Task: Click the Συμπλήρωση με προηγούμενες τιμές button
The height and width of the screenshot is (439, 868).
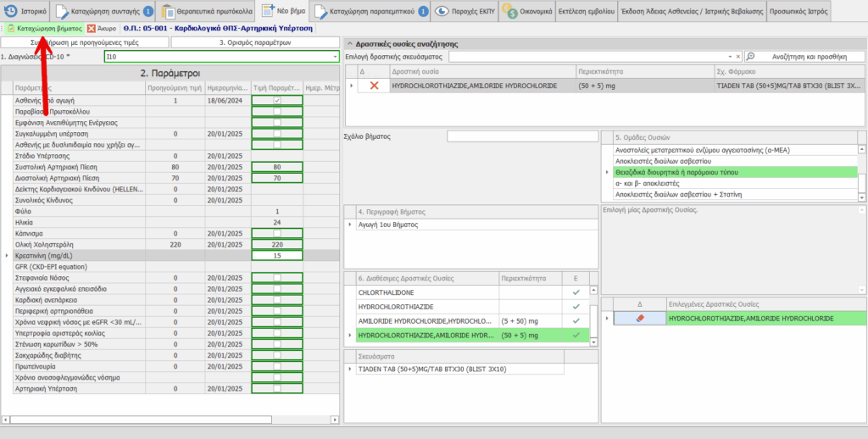Action: [83, 42]
